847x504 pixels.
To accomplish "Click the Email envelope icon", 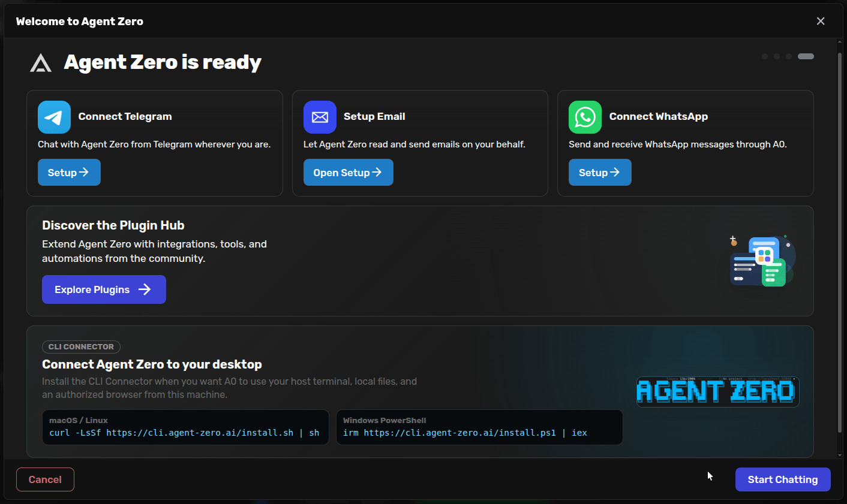I will pos(320,117).
